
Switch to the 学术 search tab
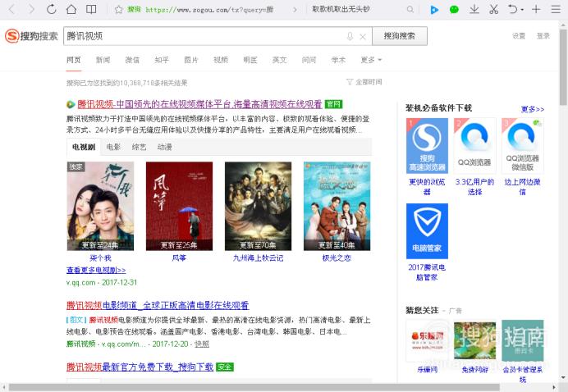pos(338,60)
